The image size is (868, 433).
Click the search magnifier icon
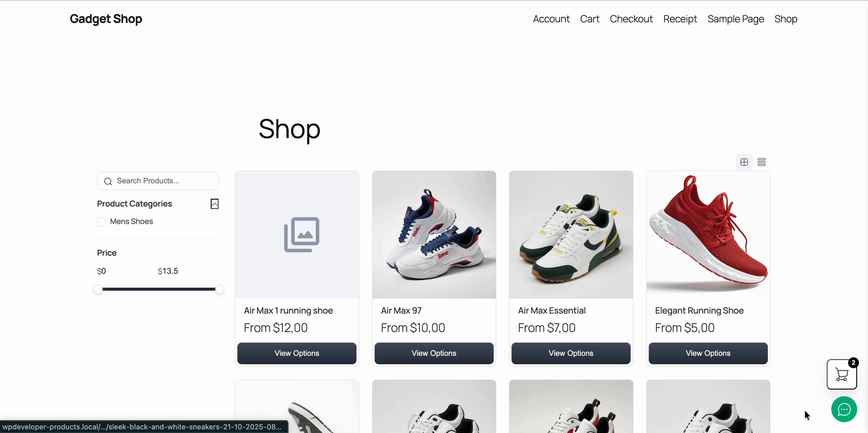pyautogui.click(x=108, y=181)
